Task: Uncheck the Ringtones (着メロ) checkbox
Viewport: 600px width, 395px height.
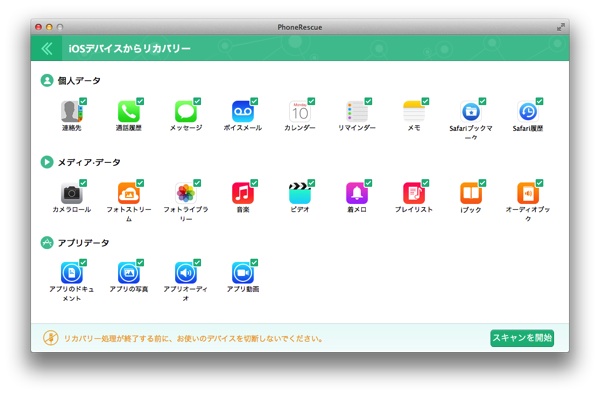Action: click(368, 183)
